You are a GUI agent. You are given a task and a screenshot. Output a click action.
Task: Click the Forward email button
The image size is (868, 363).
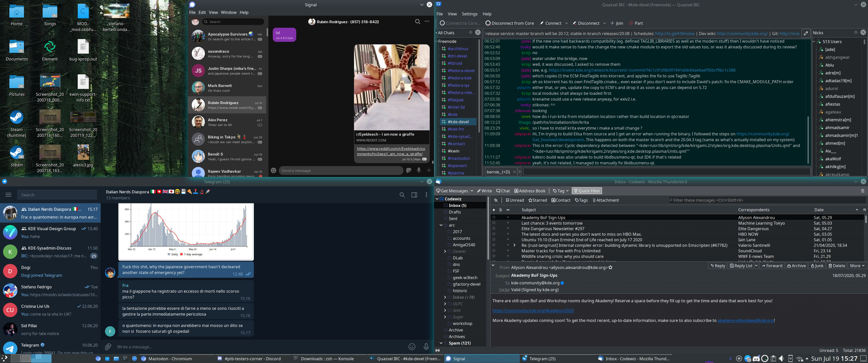click(x=772, y=266)
